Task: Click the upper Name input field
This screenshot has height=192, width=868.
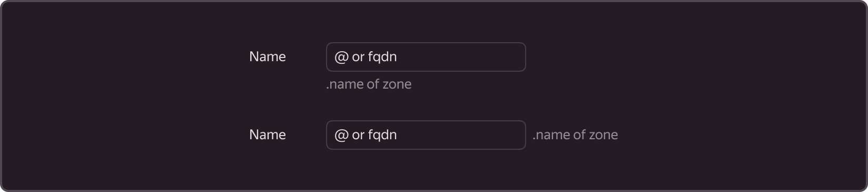Action: [426, 57]
